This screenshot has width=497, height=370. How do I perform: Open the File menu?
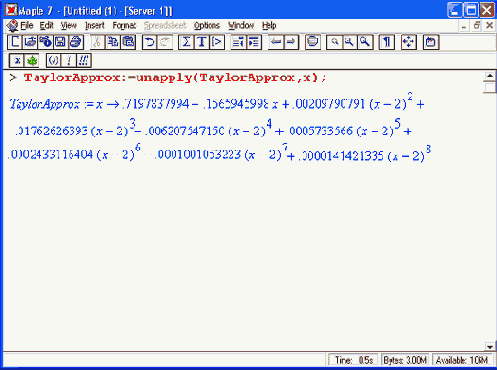[x=27, y=26]
